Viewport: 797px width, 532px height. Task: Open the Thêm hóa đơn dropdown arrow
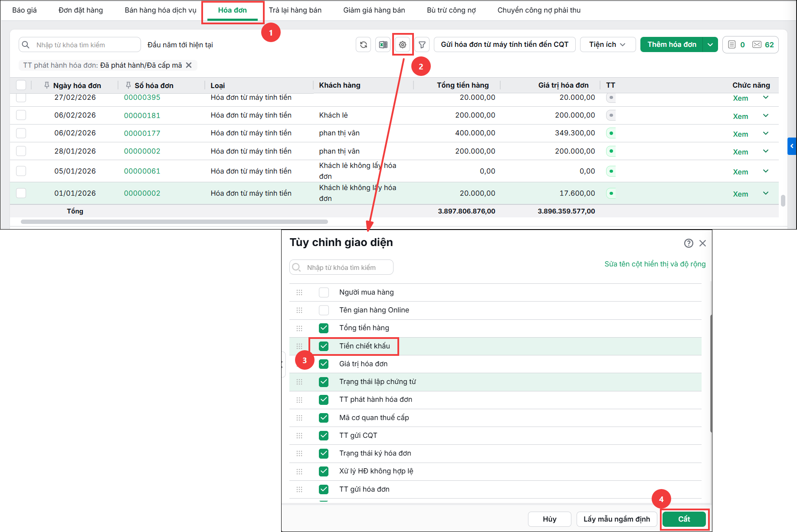tap(710, 44)
